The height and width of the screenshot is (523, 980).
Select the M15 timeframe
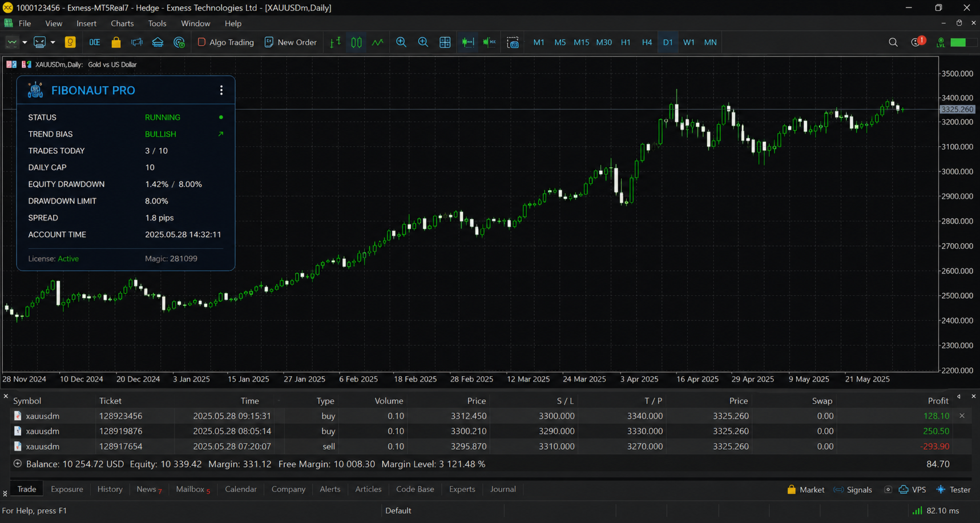point(581,42)
